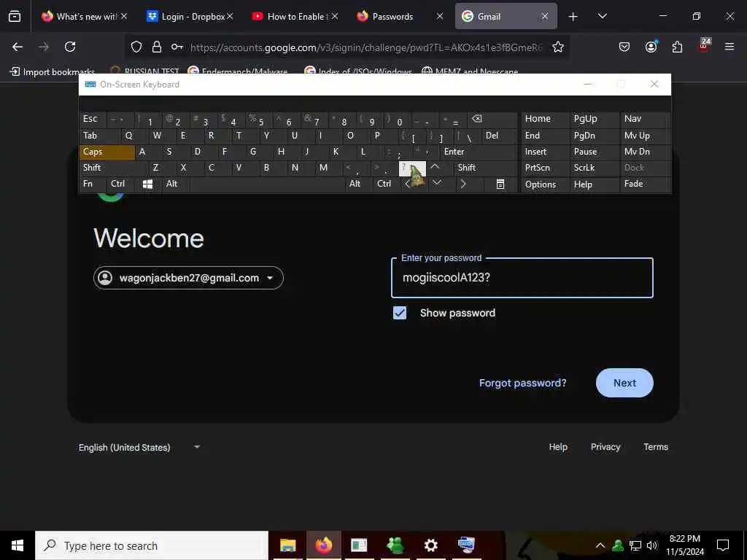
Task: Click the ad blocker icon with 24 badge
Action: point(704,45)
